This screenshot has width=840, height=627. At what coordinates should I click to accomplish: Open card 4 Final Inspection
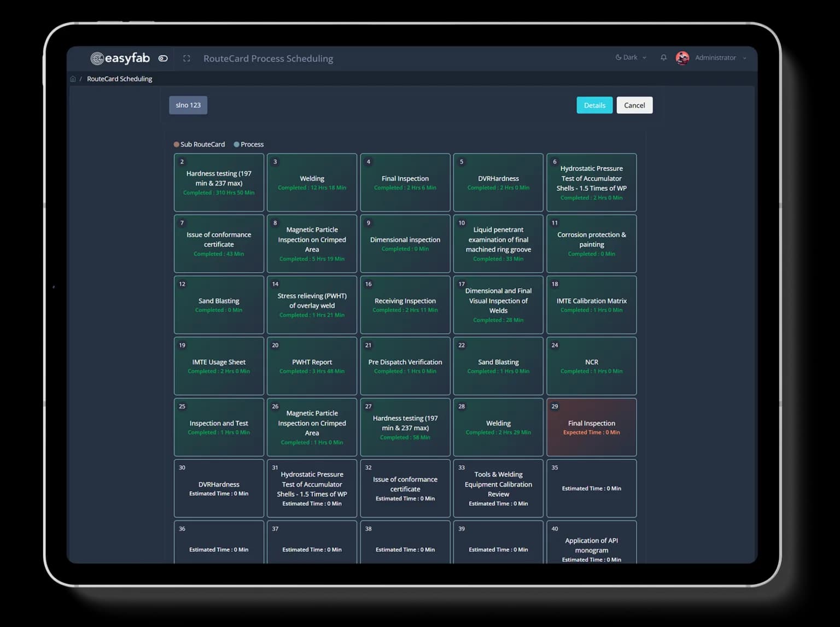405,183
